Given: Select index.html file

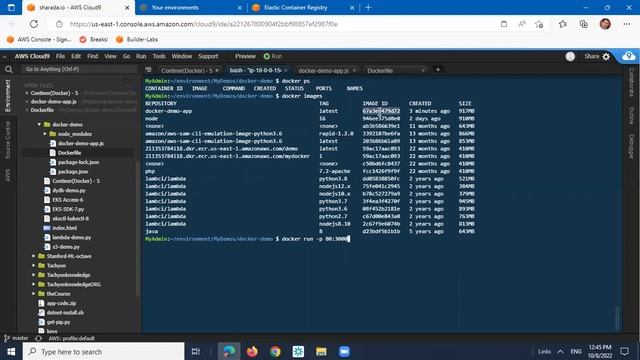Looking at the screenshot, I should pyautogui.click(x=64, y=228).
